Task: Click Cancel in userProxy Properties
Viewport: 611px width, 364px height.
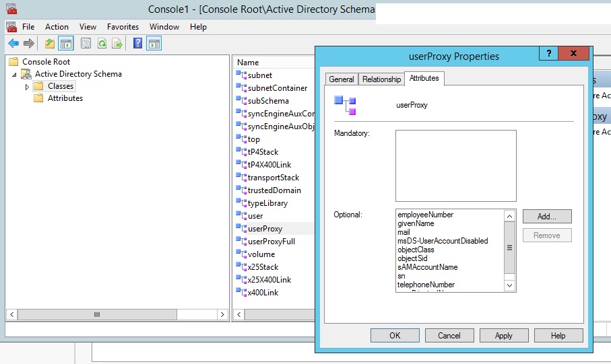Action: click(x=449, y=336)
